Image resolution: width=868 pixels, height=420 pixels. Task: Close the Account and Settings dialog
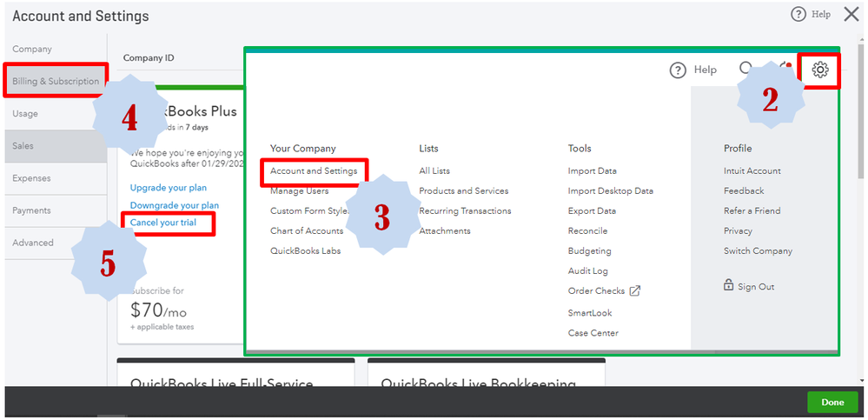(851, 15)
